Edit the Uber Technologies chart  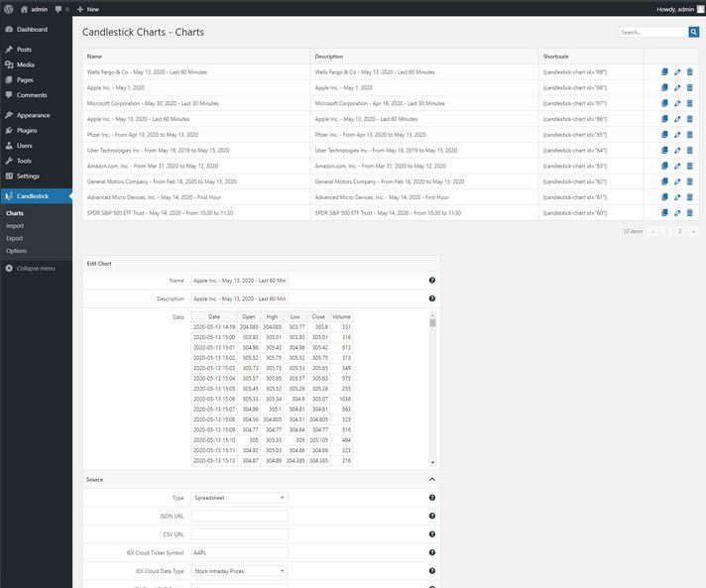click(677, 151)
